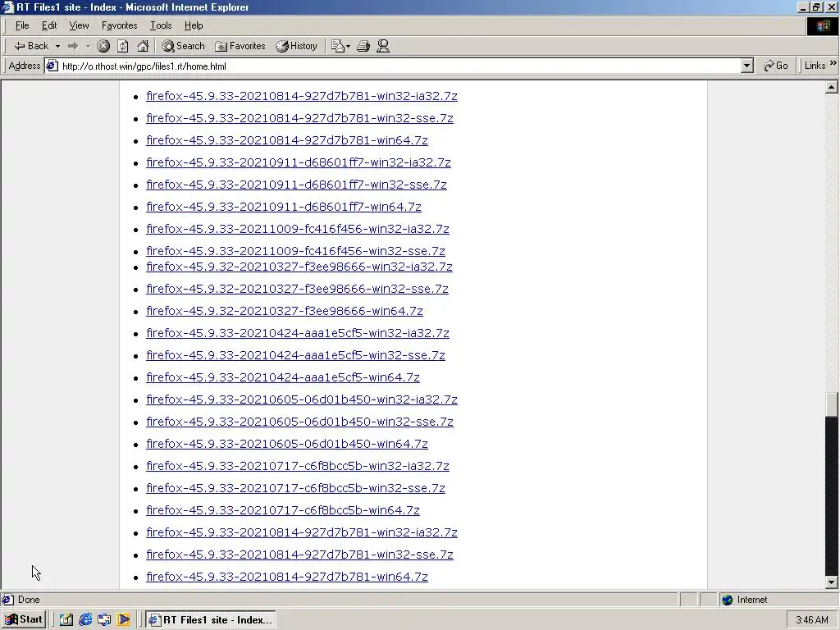Open the address bar dropdown list
Image resolution: width=840 pixels, height=630 pixels.
(x=747, y=66)
